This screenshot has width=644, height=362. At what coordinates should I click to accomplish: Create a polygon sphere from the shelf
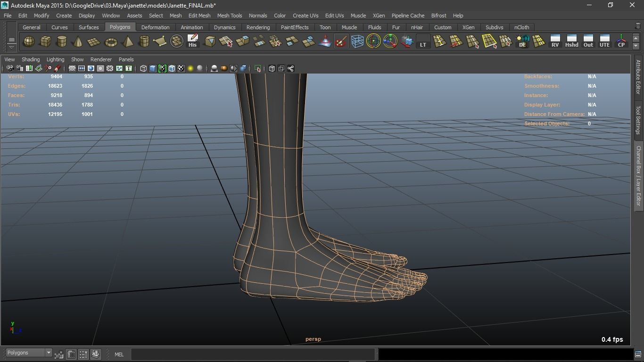29,42
